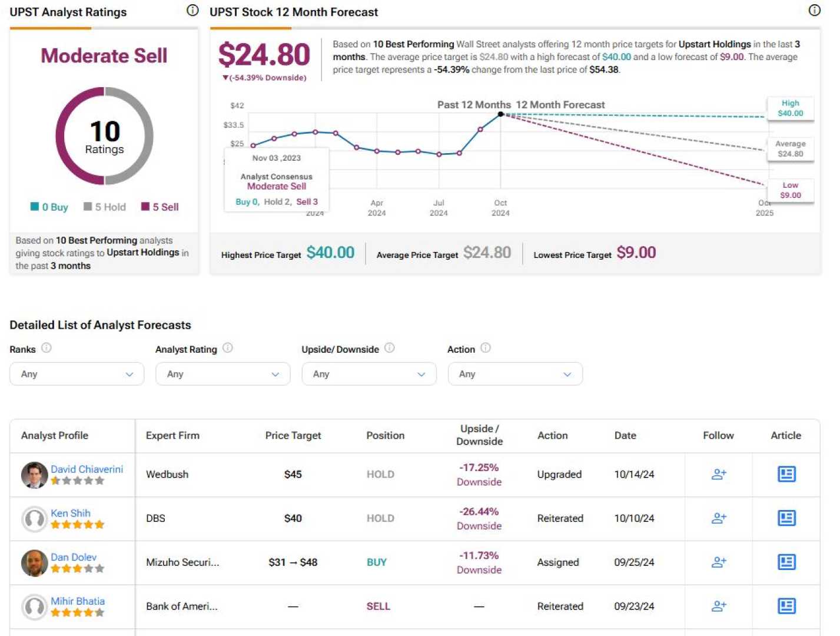Open the Mizuho Securities article icon
The height and width of the screenshot is (636, 840).
[x=786, y=562]
